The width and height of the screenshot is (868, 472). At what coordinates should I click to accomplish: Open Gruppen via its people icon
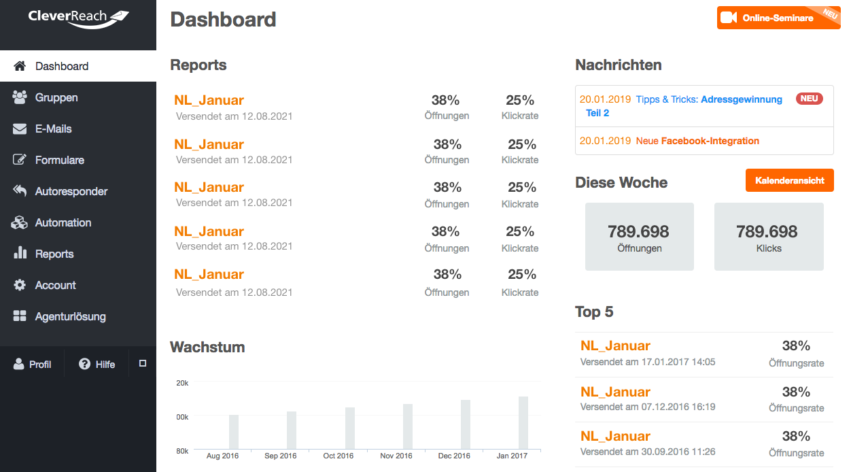coord(20,97)
